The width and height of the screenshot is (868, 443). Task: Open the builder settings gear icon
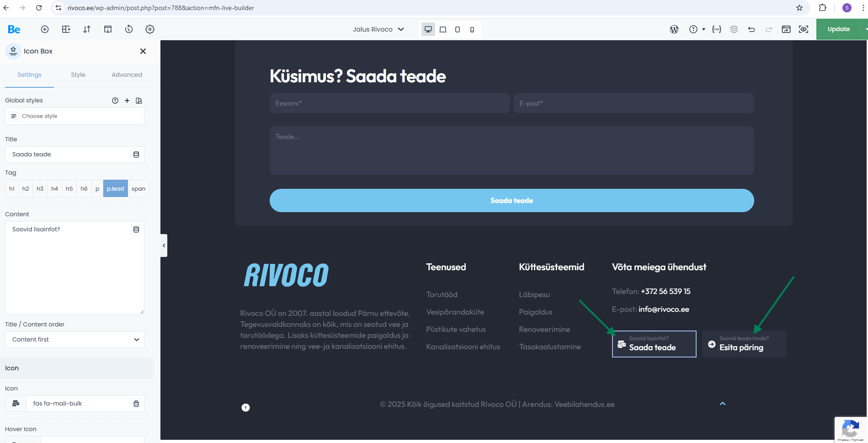pos(150,29)
